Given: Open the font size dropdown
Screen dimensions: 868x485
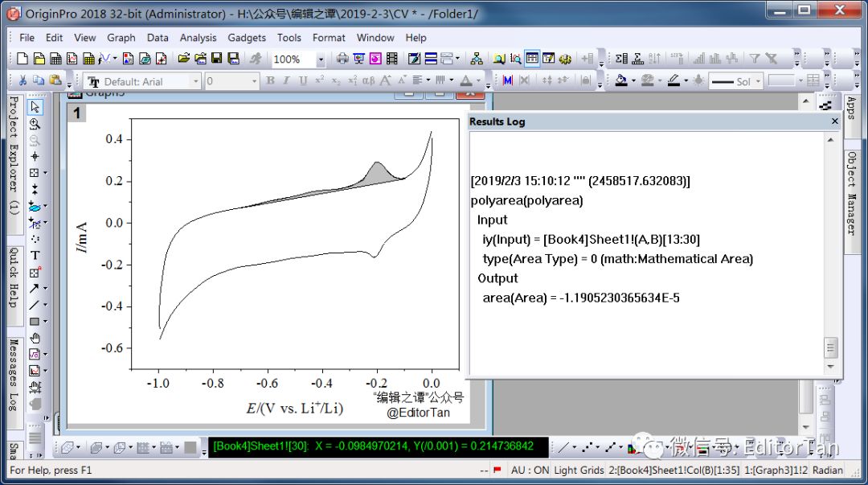Looking at the screenshot, I should tap(254, 81).
